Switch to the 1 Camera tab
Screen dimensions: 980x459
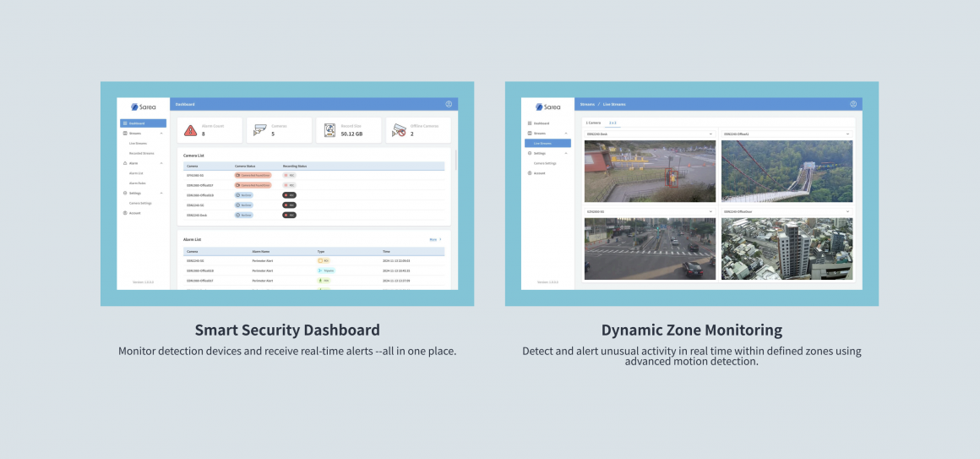[x=593, y=123]
